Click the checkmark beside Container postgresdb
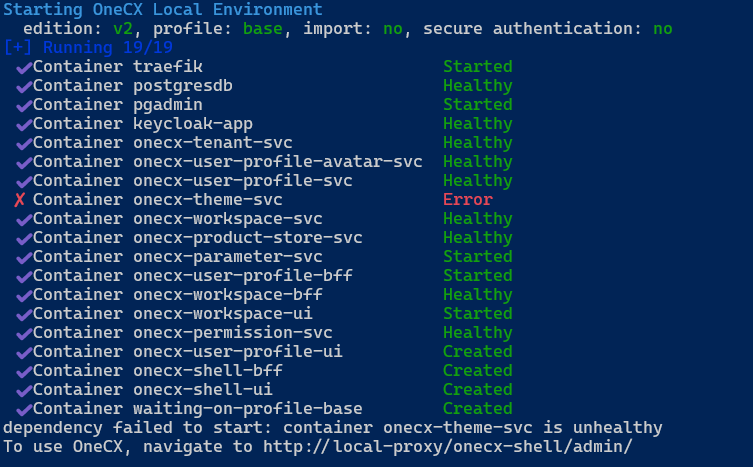 point(24,86)
